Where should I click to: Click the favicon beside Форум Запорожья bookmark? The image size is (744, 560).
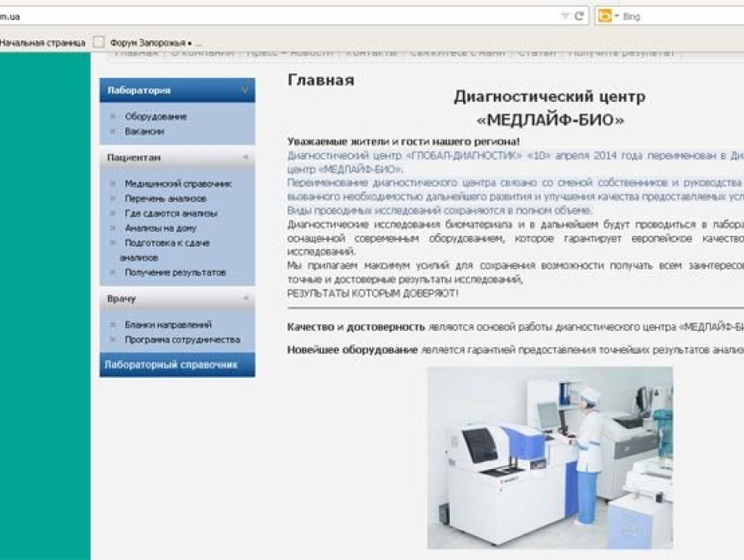coord(99,40)
